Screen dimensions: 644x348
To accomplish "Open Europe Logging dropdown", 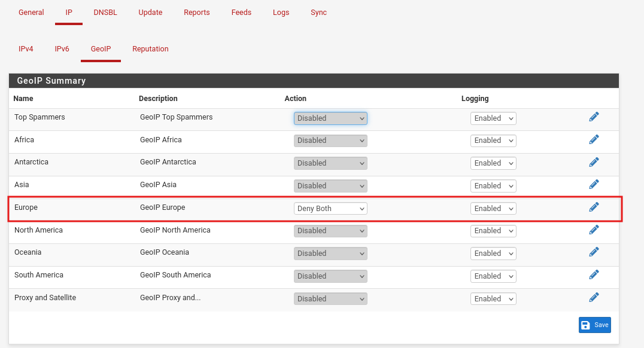I will (493, 209).
